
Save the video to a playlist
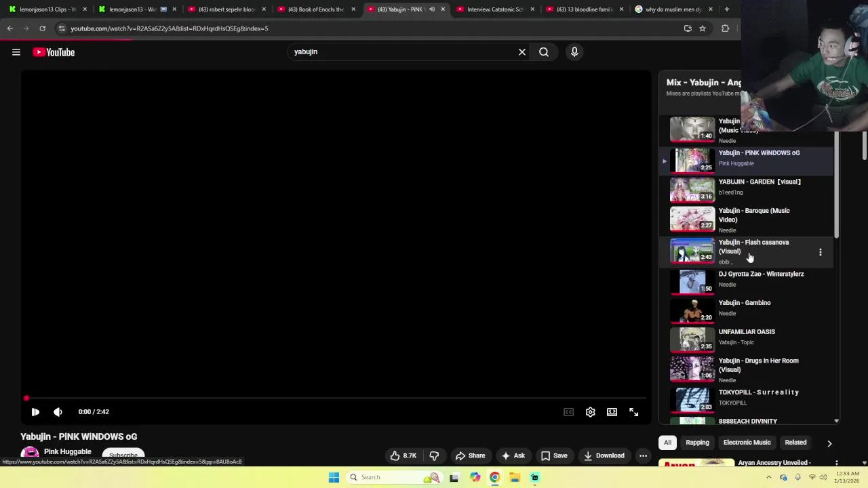pos(553,455)
